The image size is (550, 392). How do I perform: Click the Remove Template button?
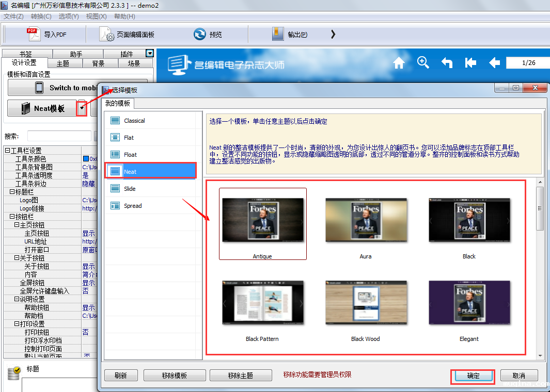[175, 375]
